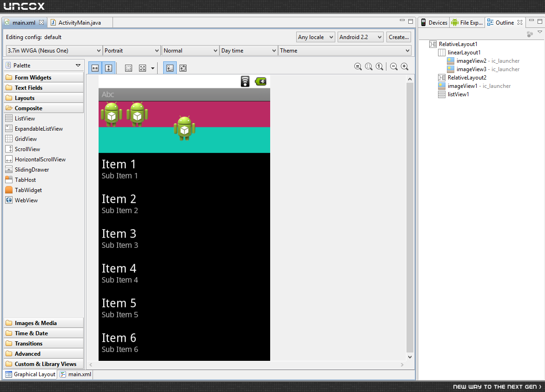Select linearLayout1 in the outline
Viewport: 545px width, 392px height.
coord(459,53)
